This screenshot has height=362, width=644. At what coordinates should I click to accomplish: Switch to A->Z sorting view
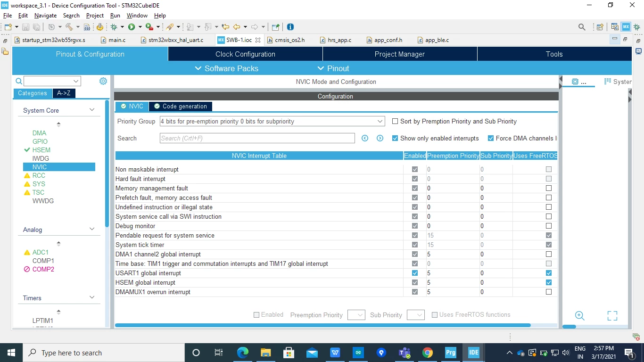(x=64, y=93)
